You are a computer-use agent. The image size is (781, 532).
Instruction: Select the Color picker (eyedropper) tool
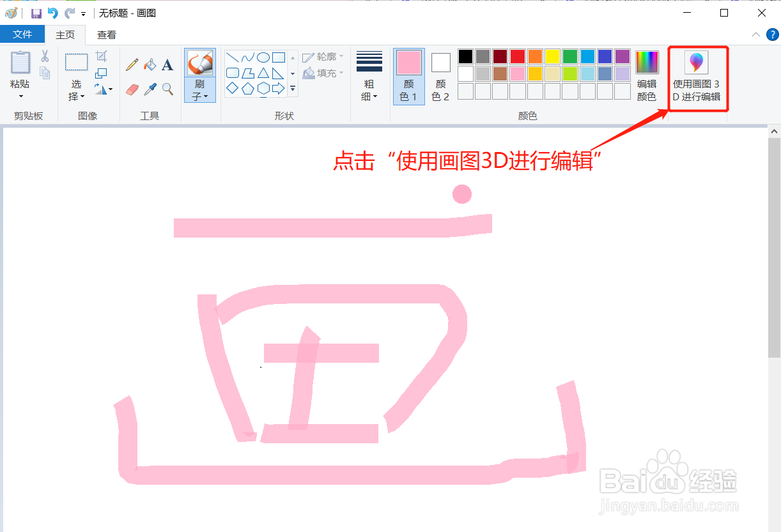point(150,89)
